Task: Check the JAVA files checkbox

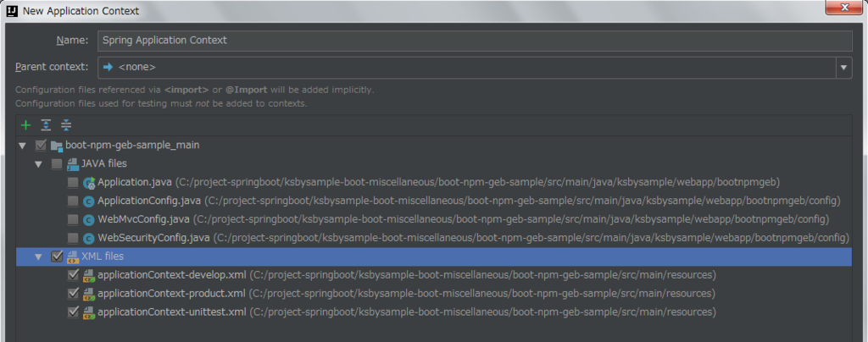Action: coord(57,163)
